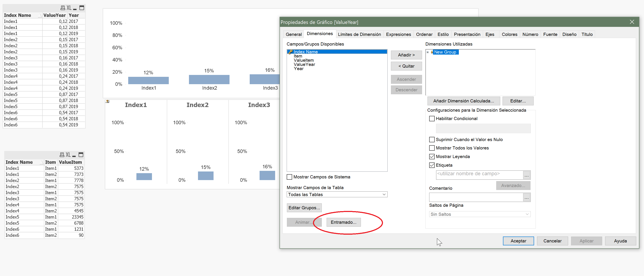Click Print icon on bottom table
Image resolution: width=644 pixels, height=276 pixels.
(62, 155)
